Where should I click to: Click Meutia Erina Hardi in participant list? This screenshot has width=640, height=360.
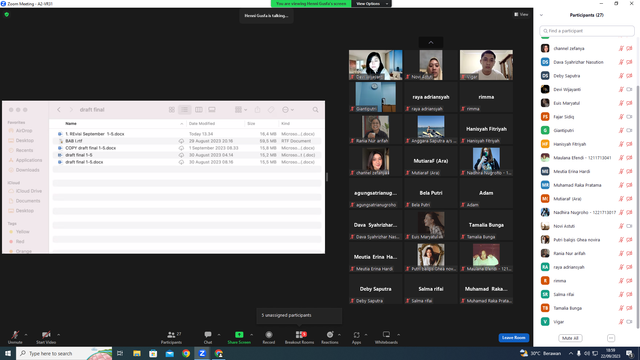tap(587, 171)
